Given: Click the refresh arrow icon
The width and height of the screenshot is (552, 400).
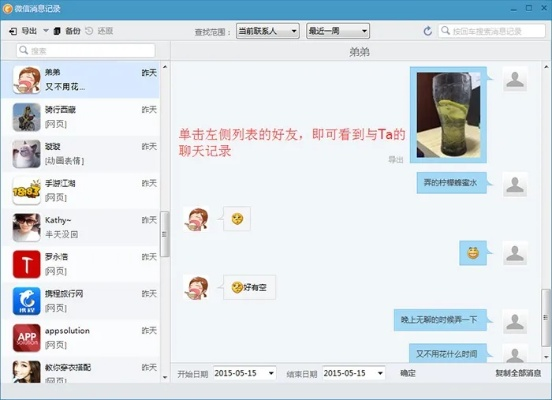Looking at the screenshot, I should click(x=428, y=31).
